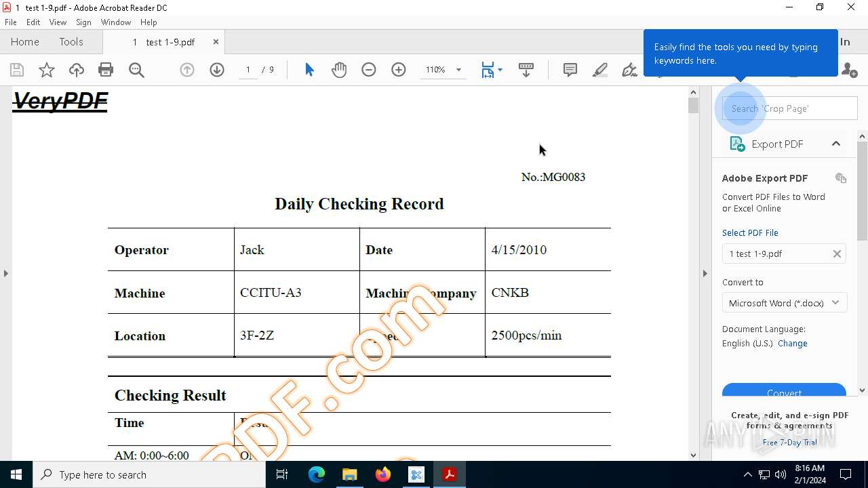
Task: Open the Window menu
Action: pyautogui.click(x=116, y=22)
